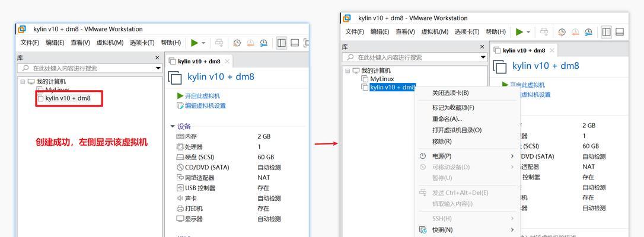Click the 硬盘 (SCSI) disk icon in left window
The height and width of the screenshot is (237, 644).
(180, 157)
